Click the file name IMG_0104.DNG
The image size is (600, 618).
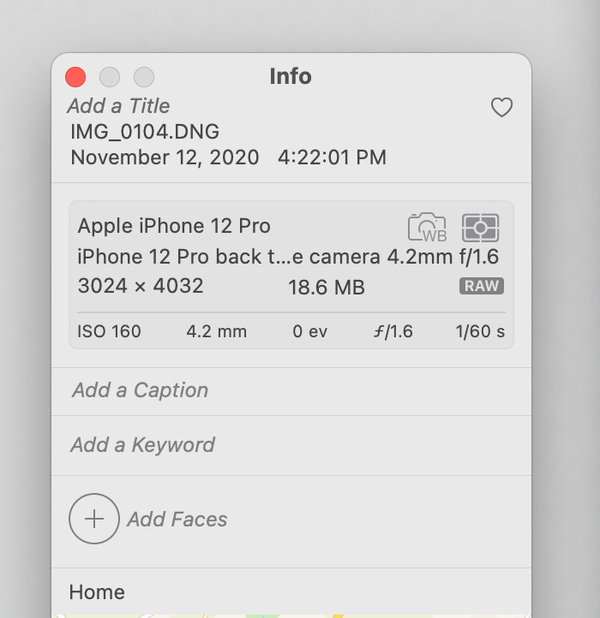pyautogui.click(x=145, y=132)
